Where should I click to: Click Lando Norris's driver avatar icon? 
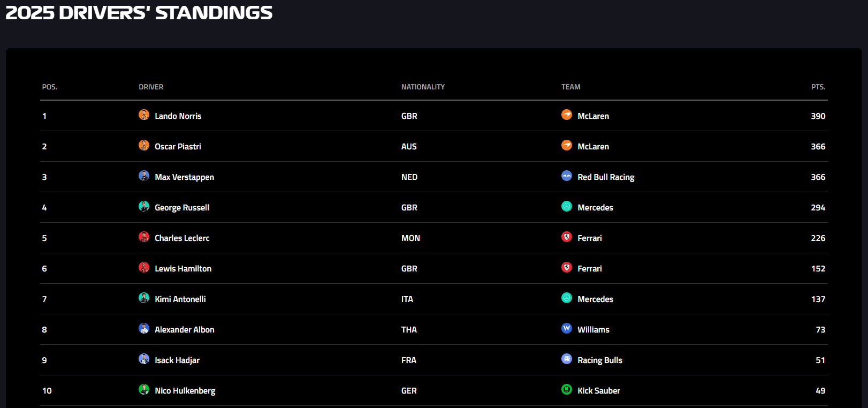click(144, 115)
